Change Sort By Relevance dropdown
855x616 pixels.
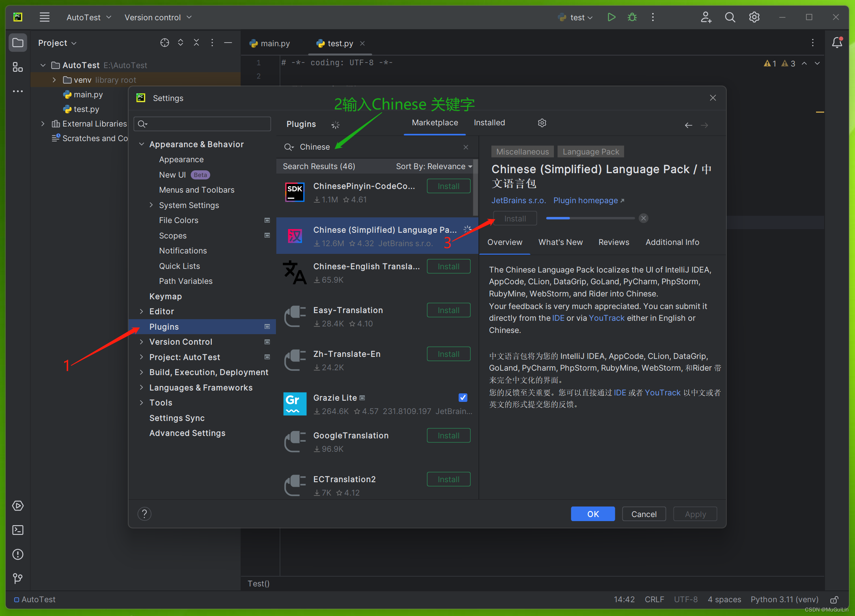click(434, 166)
